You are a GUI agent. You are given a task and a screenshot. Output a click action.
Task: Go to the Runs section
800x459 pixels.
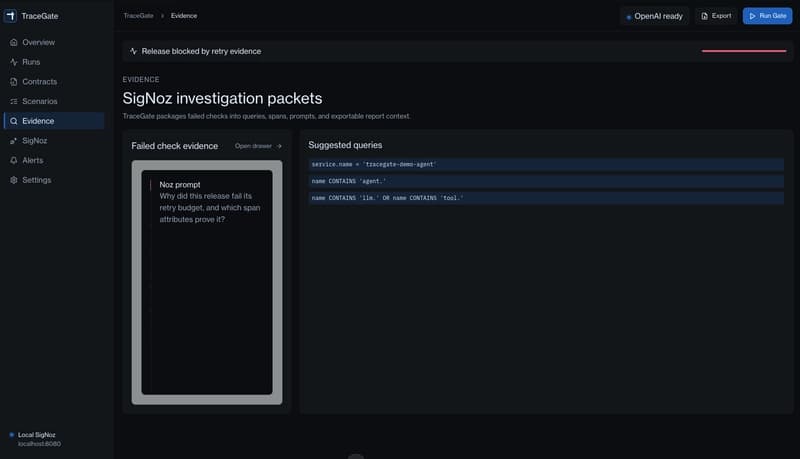click(54, 62)
